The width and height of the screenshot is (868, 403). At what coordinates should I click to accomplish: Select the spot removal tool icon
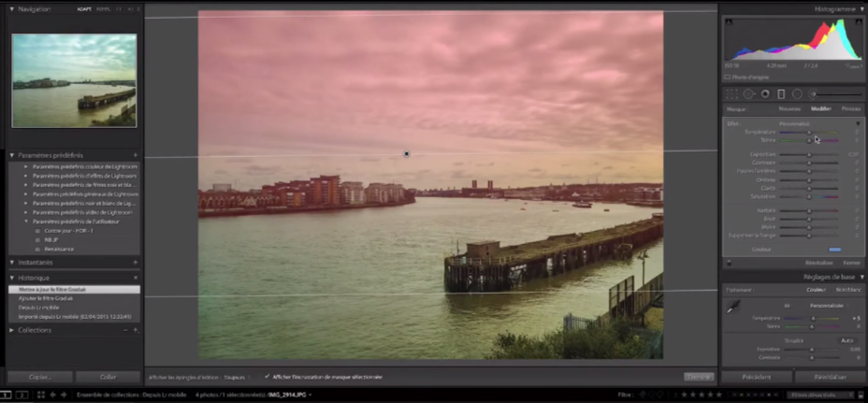coord(748,94)
